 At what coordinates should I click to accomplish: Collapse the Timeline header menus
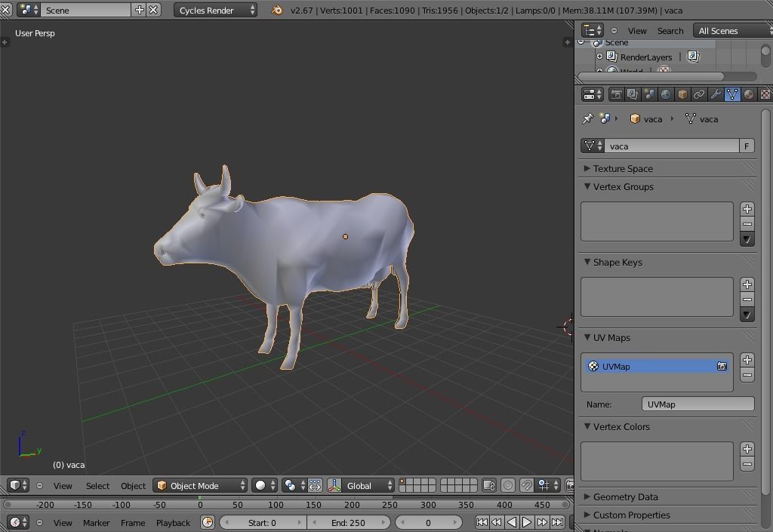point(39,523)
